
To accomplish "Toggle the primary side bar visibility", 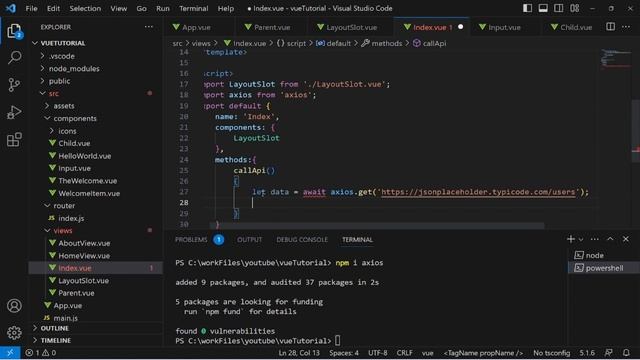I will (x=527, y=8).
